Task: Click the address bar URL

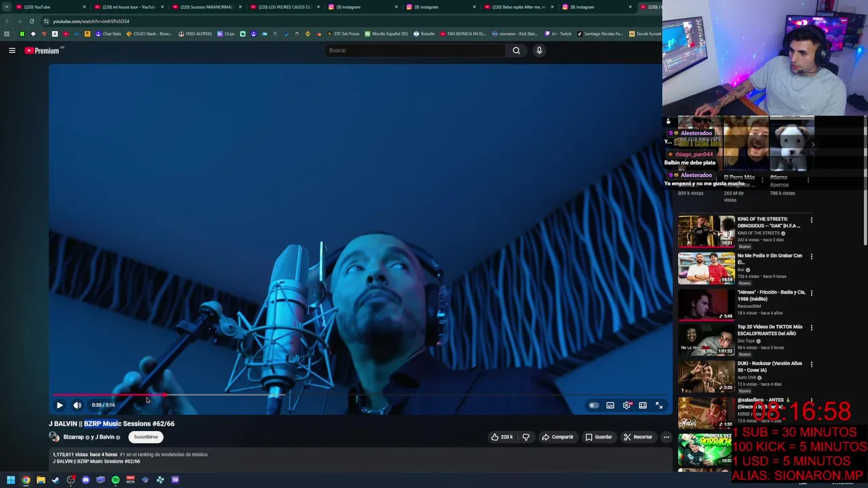Action: [91, 21]
